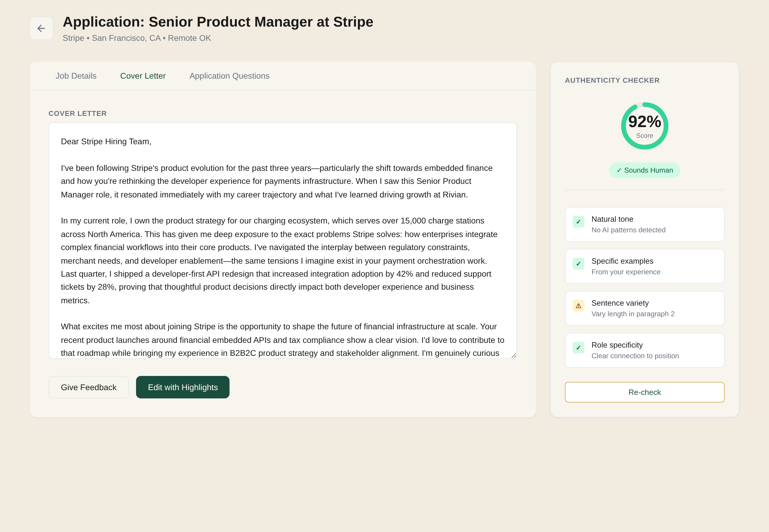The width and height of the screenshot is (769, 532).
Task: Click Edit with Highlights button
Action: point(183,387)
